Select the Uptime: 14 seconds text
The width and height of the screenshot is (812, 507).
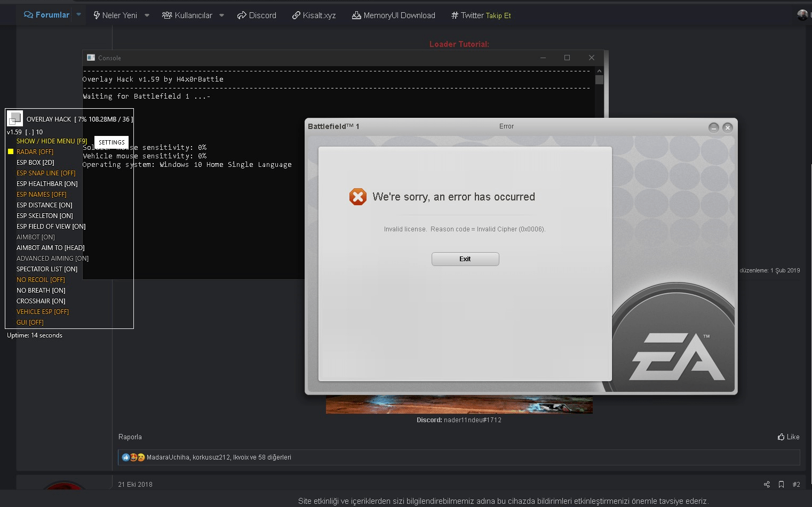35,335
